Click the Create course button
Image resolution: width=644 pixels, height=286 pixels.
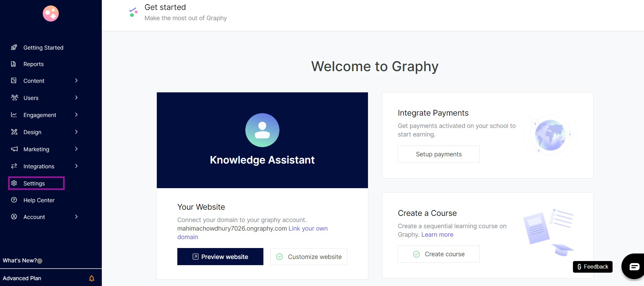pos(439,254)
